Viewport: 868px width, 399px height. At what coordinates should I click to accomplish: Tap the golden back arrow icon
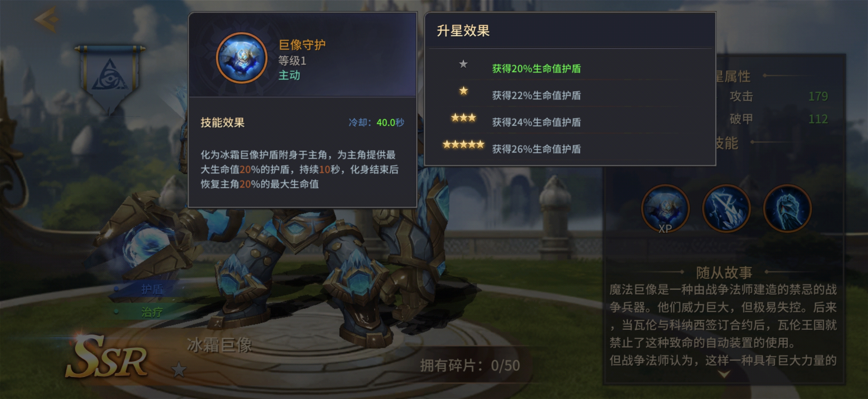47,19
